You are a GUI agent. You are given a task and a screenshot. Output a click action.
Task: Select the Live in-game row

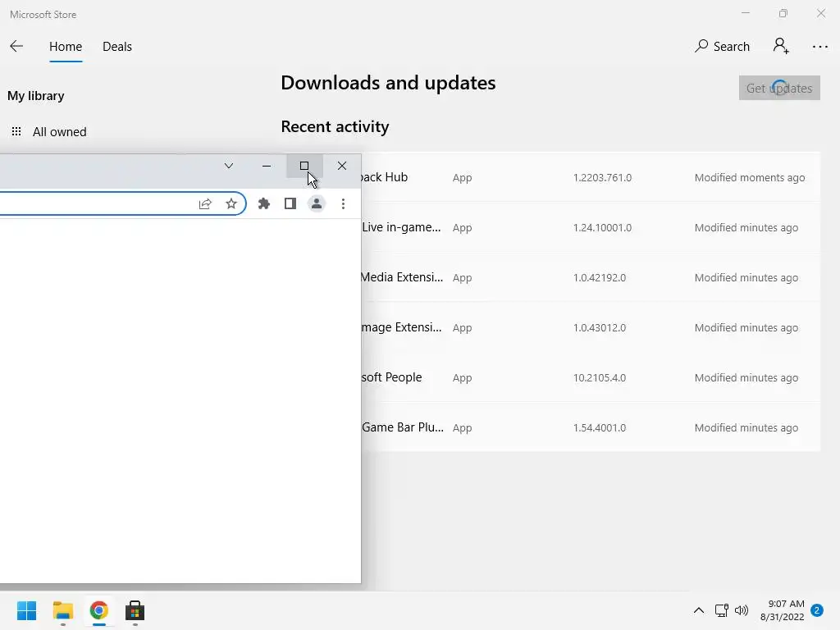pos(591,227)
